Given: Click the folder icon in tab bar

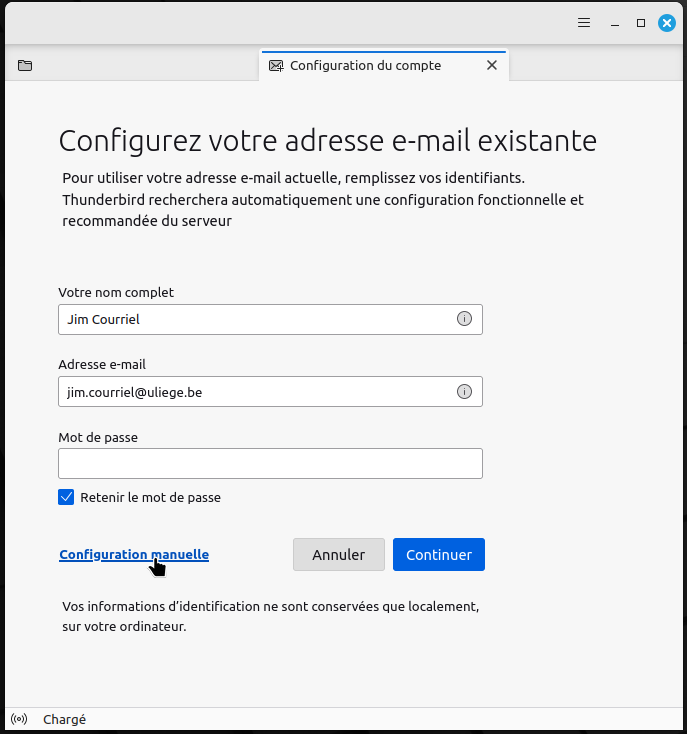Looking at the screenshot, I should [x=25, y=66].
